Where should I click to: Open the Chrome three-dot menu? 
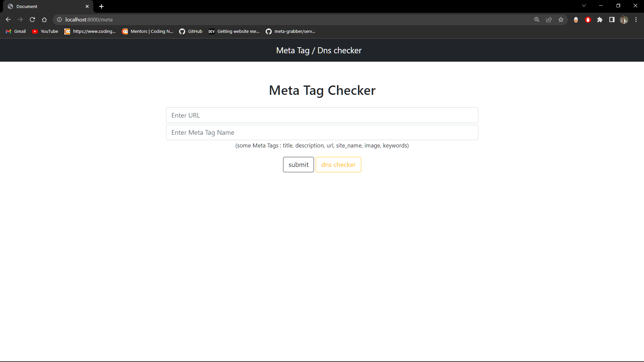[x=636, y=20]
